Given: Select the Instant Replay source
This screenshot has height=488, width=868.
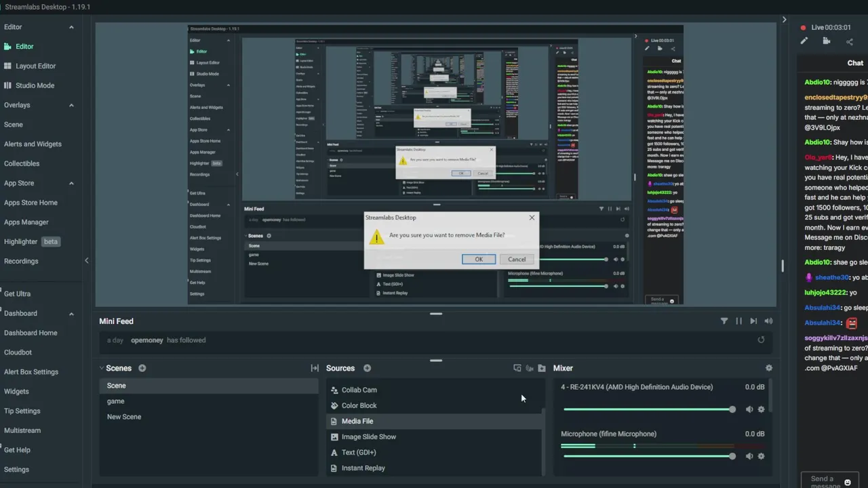Looking at the screenshot, I should 434,468.
